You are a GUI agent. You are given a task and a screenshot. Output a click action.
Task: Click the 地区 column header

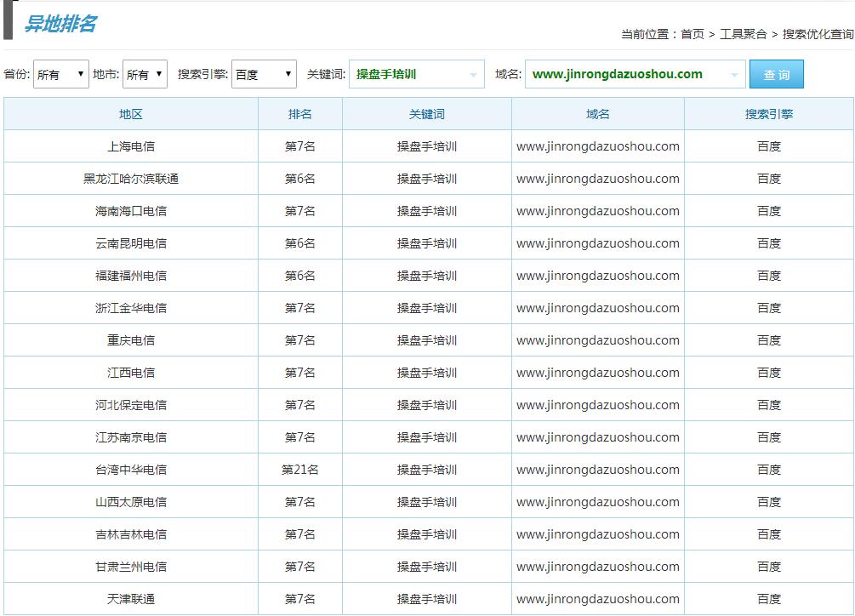pos(131,114)
